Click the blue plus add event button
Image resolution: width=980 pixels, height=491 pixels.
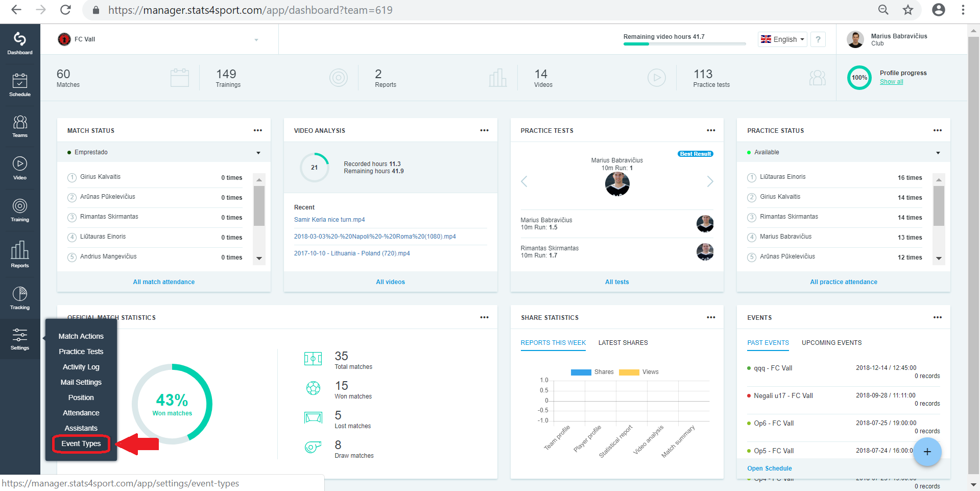(927, 452)
